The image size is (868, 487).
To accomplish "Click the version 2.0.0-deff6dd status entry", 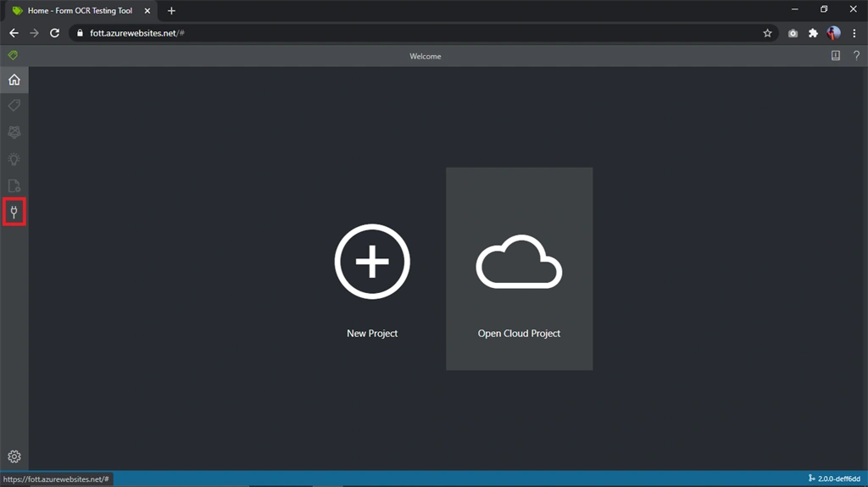I will coord(834,479).
